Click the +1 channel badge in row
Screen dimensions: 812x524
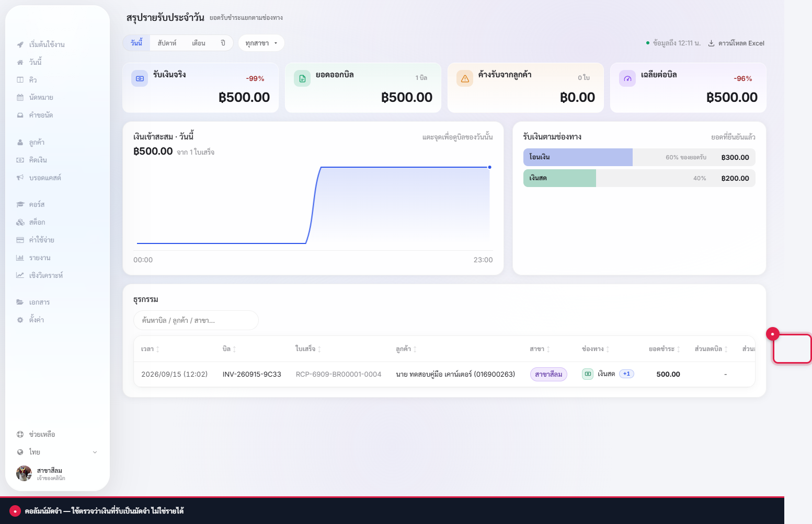coord(626,374)
